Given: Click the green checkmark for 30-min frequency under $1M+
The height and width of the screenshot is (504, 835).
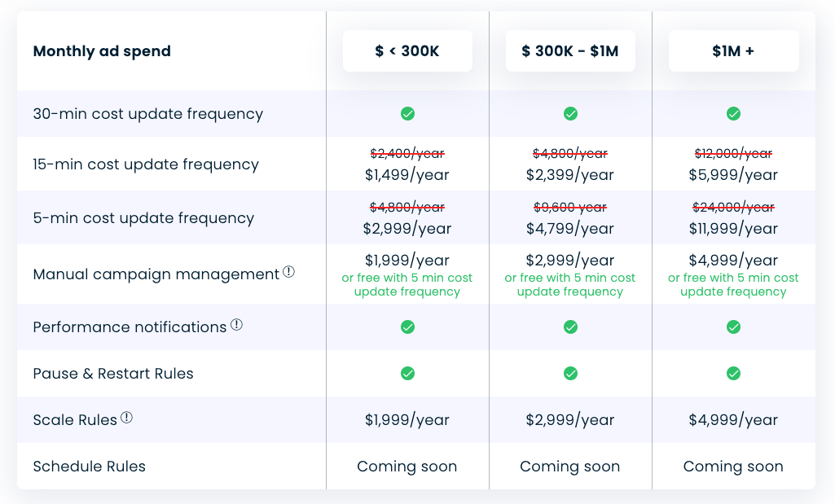Looking at the screenshot, I should point(733,114).
